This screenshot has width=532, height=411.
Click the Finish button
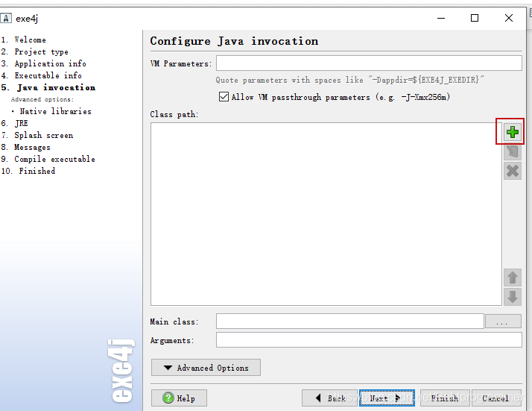pyautogui.click(x=445, y=398)
